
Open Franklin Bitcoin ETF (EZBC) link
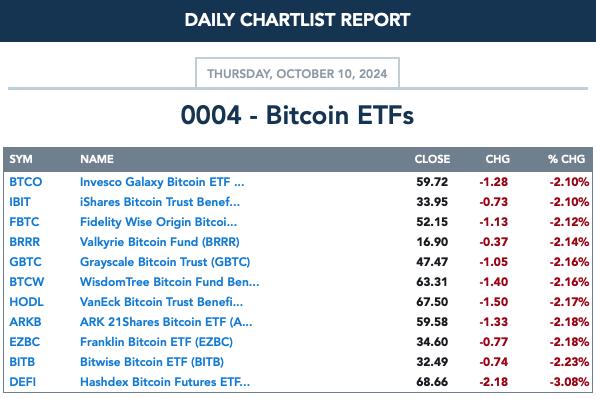pos(156,342)
